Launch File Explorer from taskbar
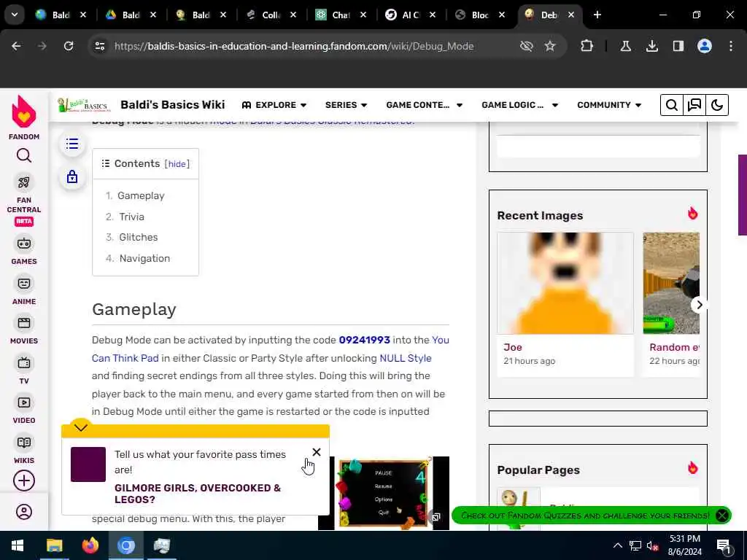The image size is (747, 560). click(54, 545)
